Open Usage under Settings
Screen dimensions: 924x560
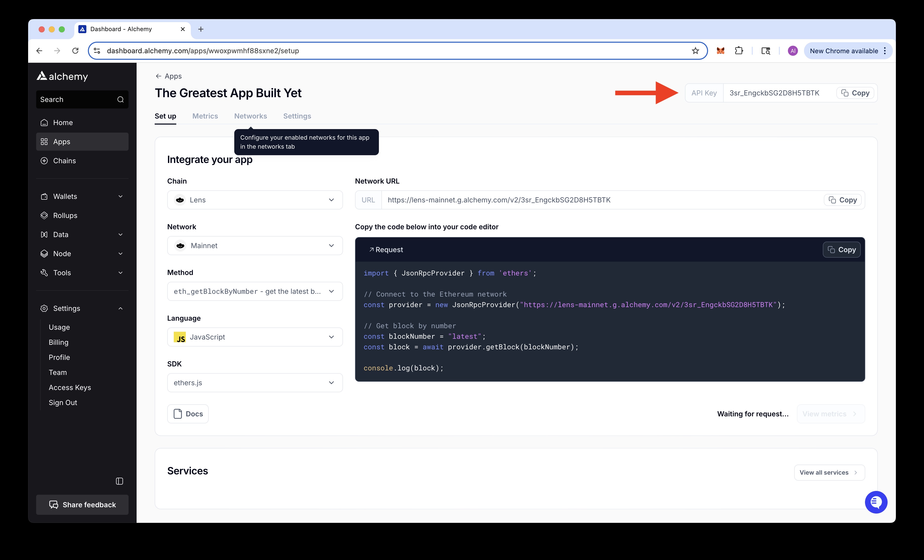(x=59, y=327)
